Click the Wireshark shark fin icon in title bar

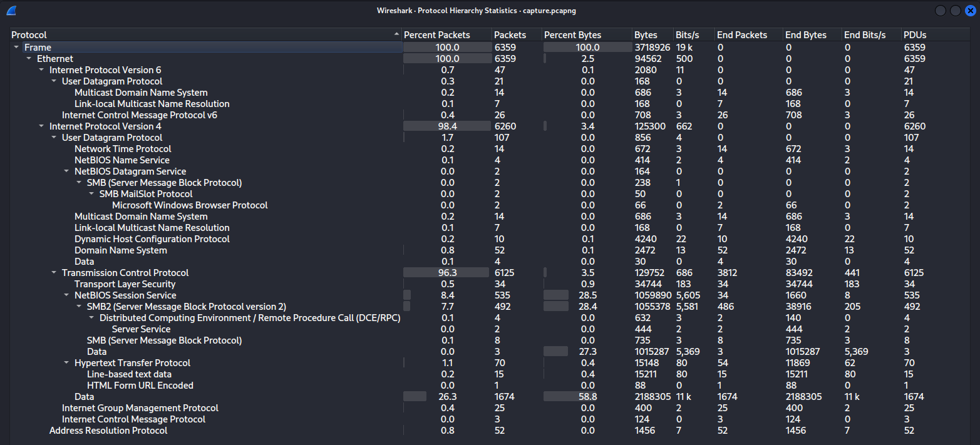[x=11, y=11]
